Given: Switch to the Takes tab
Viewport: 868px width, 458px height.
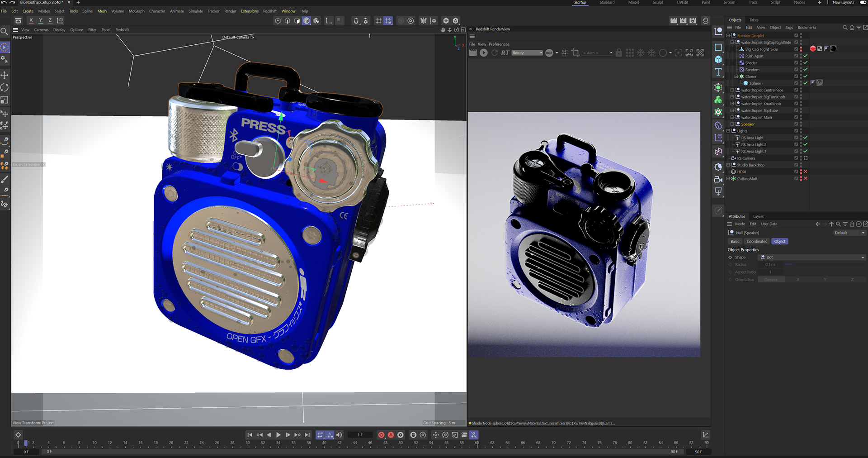Looking at the screenshot, I should tap(754, 20).
